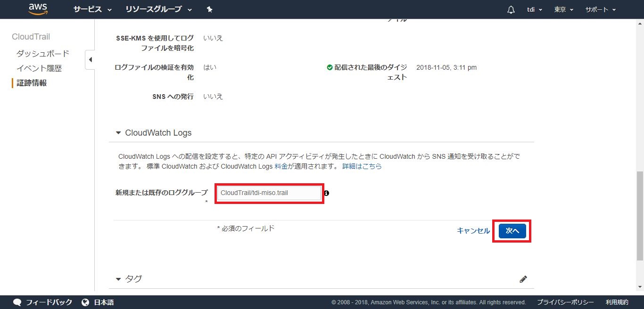Click the log group name input field
The height and width of the screenshot is (309, 644).
point(269,193)
